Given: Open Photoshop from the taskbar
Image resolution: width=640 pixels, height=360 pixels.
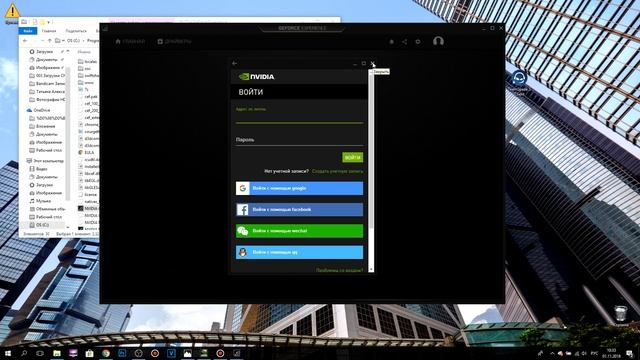Looking at the screenshot, I should [122, 353].
